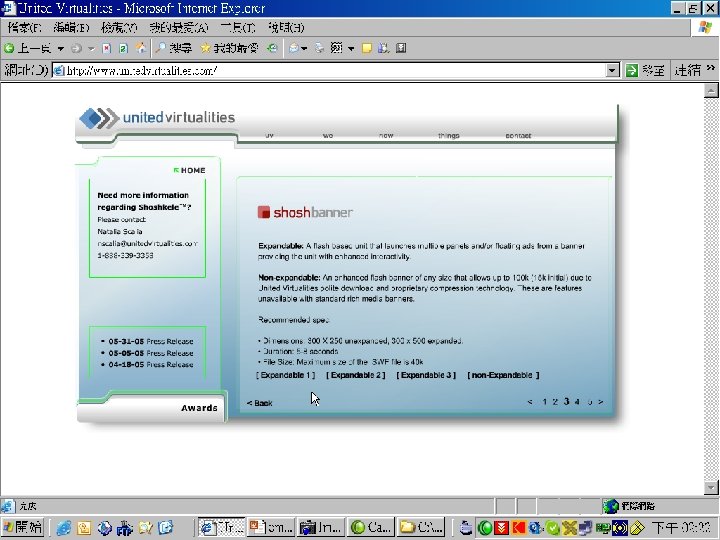Viewport: 720px width, 540px height.
Task: Click the HOME link in sidebar
Action: [x=190, y=170]
